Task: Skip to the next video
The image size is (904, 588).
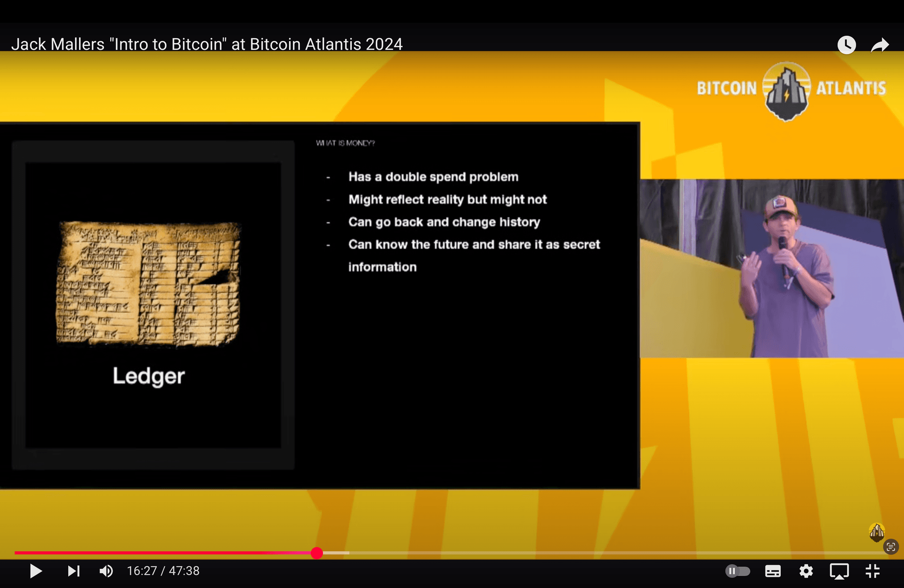Action: pyautogui.click(x=73, y=571)
